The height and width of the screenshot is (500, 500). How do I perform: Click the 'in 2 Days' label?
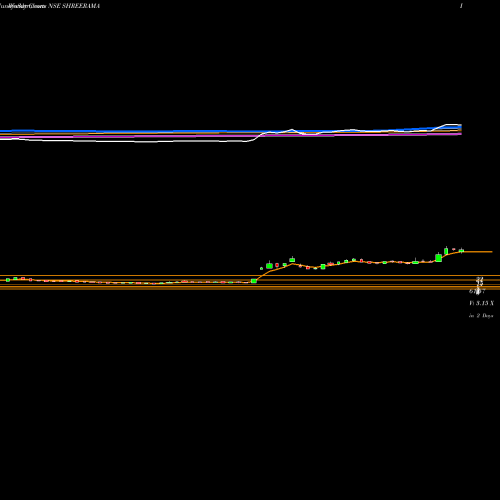[481, 316]
